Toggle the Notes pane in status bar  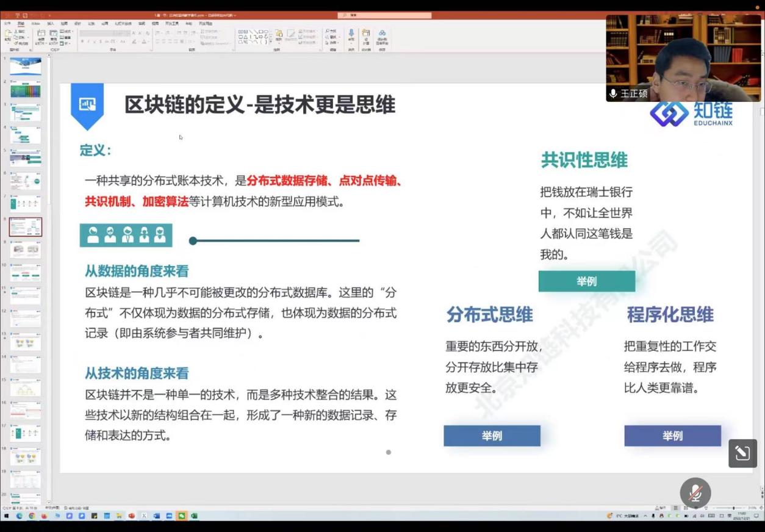click(660, 508)
